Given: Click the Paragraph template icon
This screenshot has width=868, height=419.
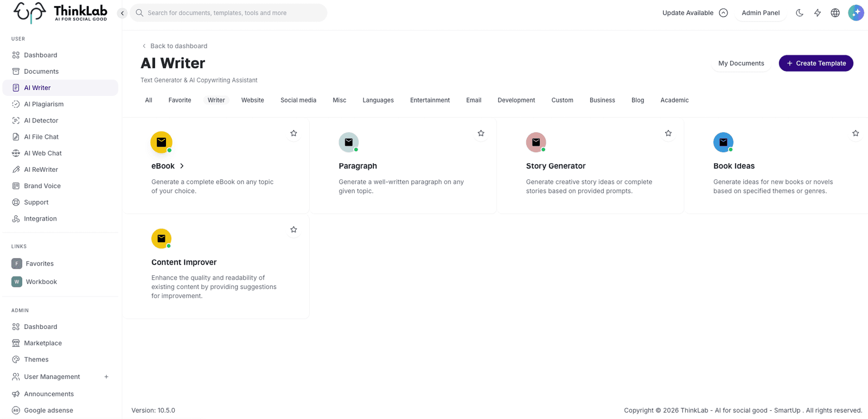Looking at the screenshot, I should [x=349, y=142].
